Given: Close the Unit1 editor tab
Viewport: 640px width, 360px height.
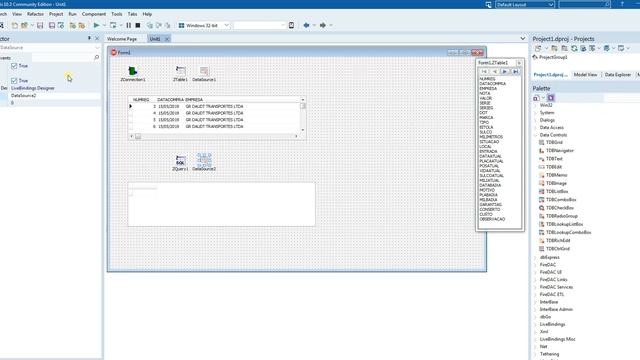Looking at the screenshot, I should point(167,39).
